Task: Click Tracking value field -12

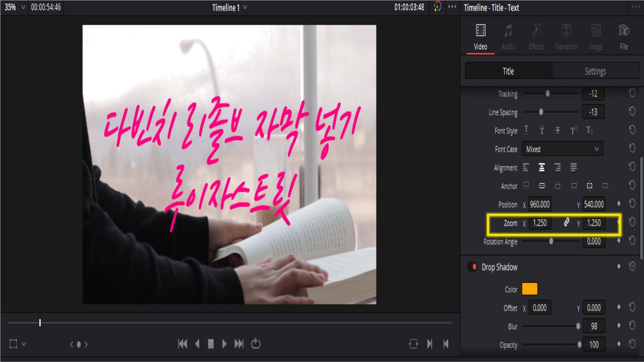Action: pyautogui.click(x=594, y=94)
